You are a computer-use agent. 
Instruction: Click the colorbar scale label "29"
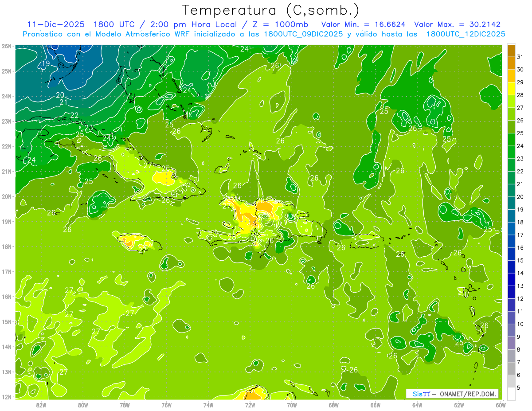(x=520, y=82)
